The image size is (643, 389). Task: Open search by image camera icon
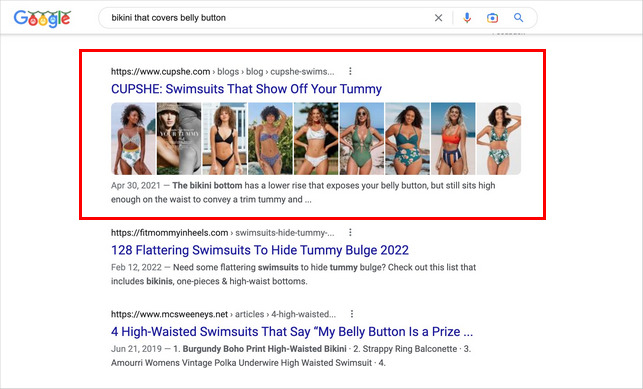pyautogui.click(x=492, y=18)
